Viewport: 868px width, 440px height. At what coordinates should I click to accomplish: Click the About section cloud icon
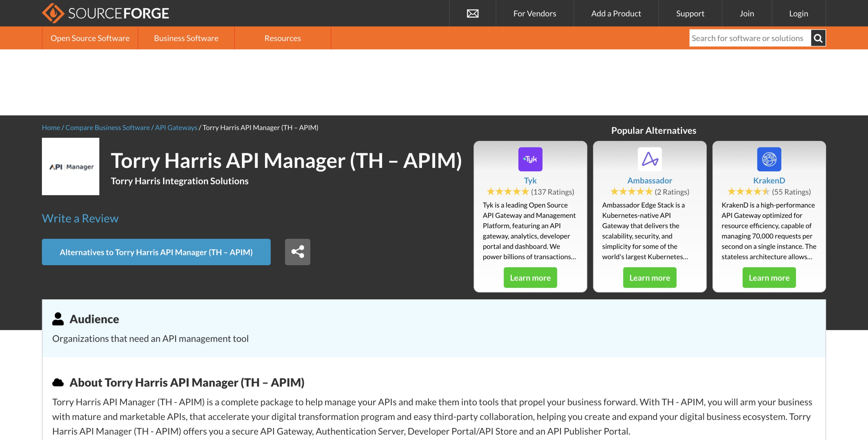pos(58,382)
